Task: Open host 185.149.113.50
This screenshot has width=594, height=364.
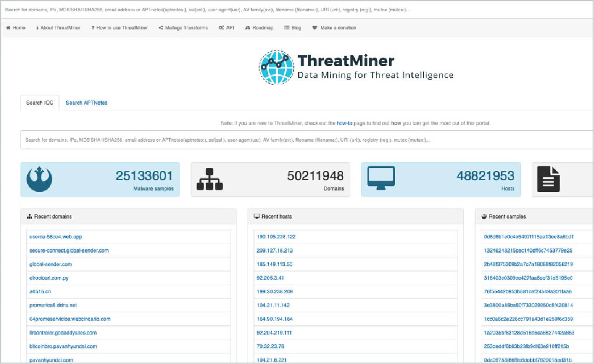Action: (275, 264)
